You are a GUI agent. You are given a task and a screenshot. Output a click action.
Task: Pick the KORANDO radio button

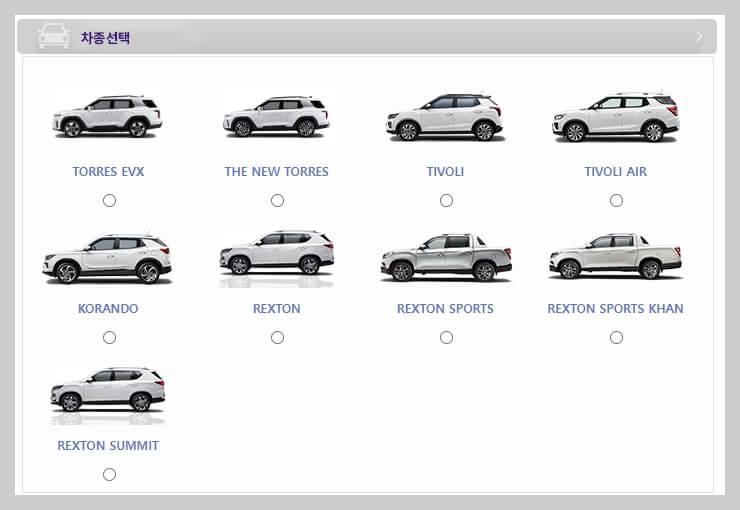(x=109, y=337)
